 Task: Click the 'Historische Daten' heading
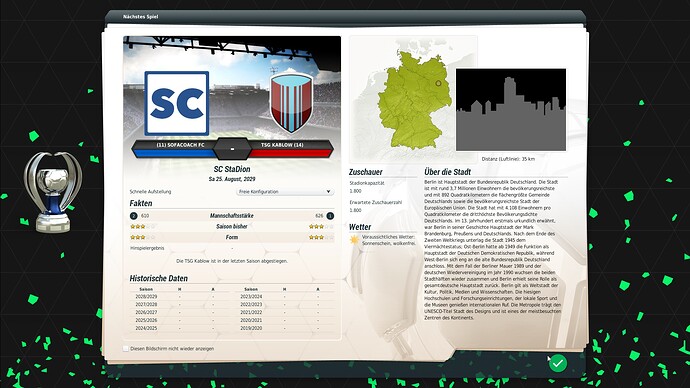(158, 278)
